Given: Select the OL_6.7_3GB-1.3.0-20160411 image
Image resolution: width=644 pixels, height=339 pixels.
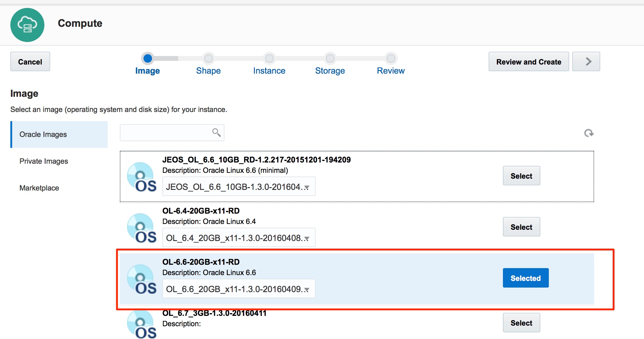Looking at the screenshot, I should [521, 323].
